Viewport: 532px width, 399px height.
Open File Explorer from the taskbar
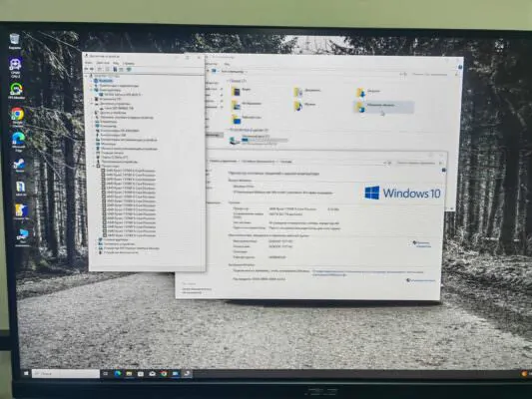click(129, 374)
